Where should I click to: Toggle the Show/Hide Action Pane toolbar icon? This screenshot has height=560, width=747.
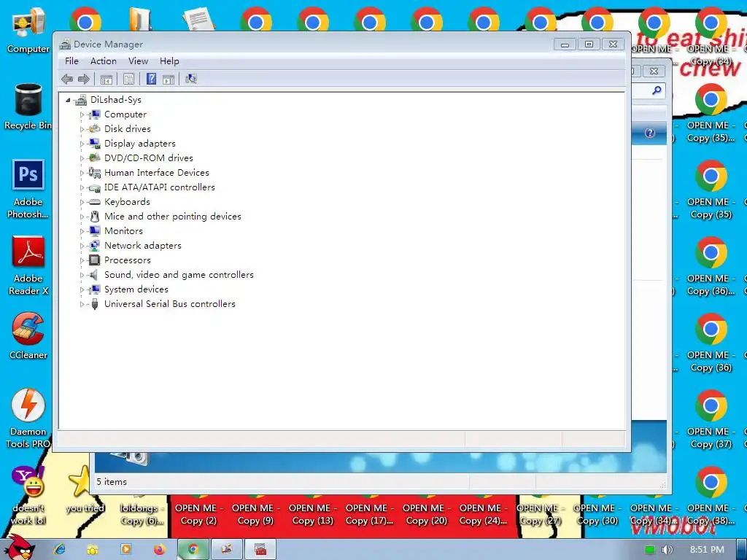point(169,79)
